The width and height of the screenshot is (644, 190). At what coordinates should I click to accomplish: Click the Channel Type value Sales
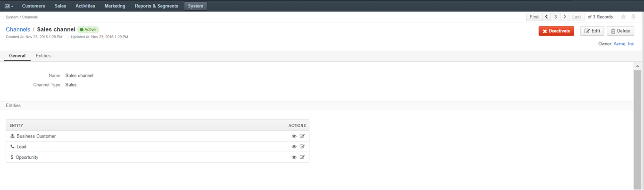(71, 85)
